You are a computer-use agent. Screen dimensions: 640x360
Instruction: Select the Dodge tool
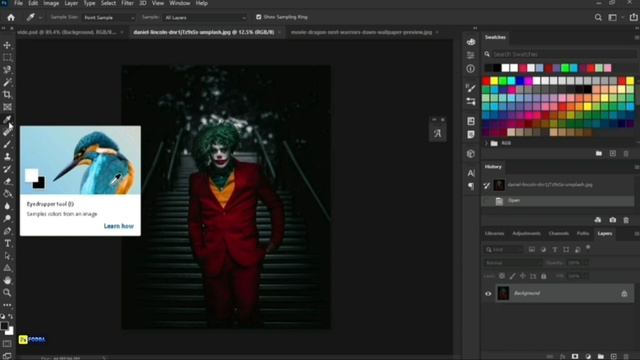click(x=7, y=218)
